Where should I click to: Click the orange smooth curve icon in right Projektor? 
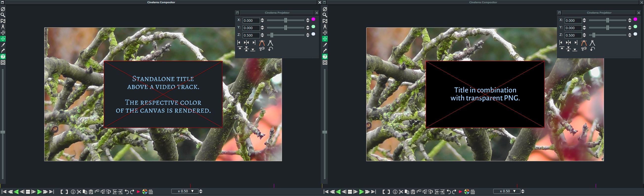[584, 43]
